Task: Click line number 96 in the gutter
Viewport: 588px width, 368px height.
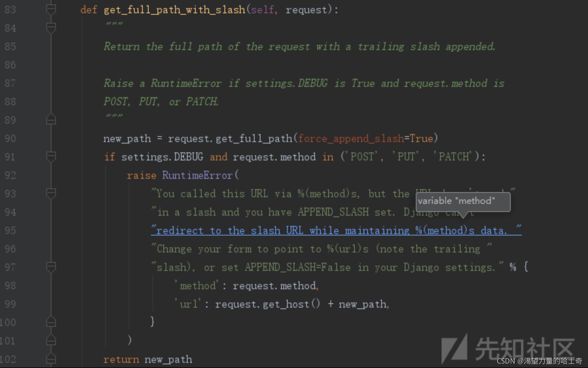Action: click(x=10, y=249)
